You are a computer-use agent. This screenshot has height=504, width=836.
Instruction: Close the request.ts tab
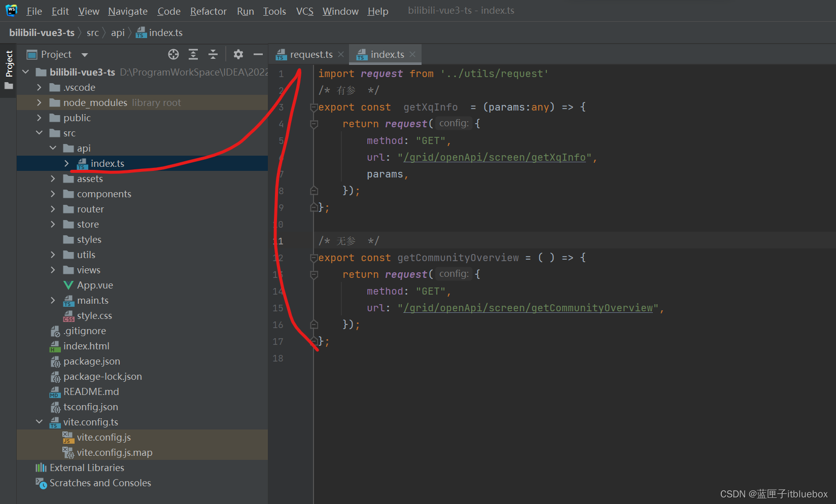(341, 54)
